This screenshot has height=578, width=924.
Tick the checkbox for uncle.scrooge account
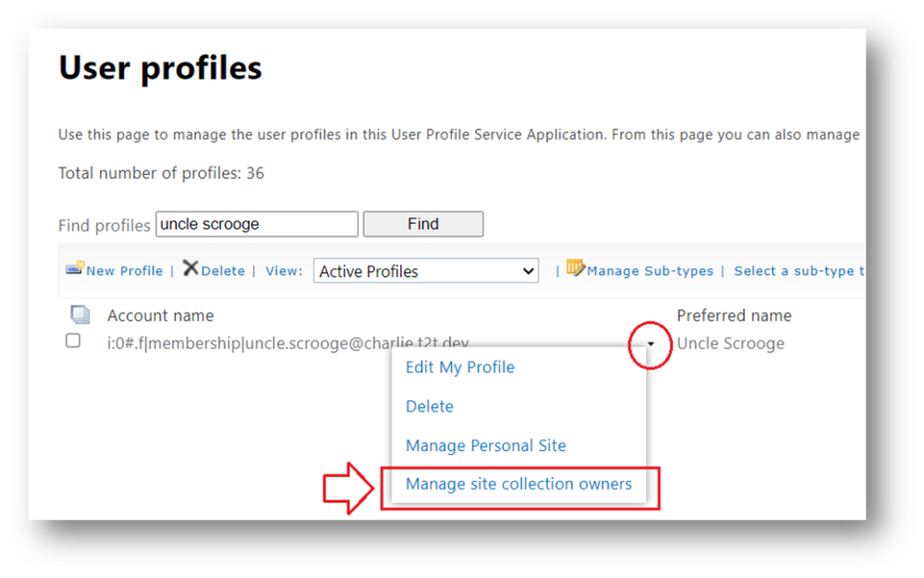[x=73, y=340]
